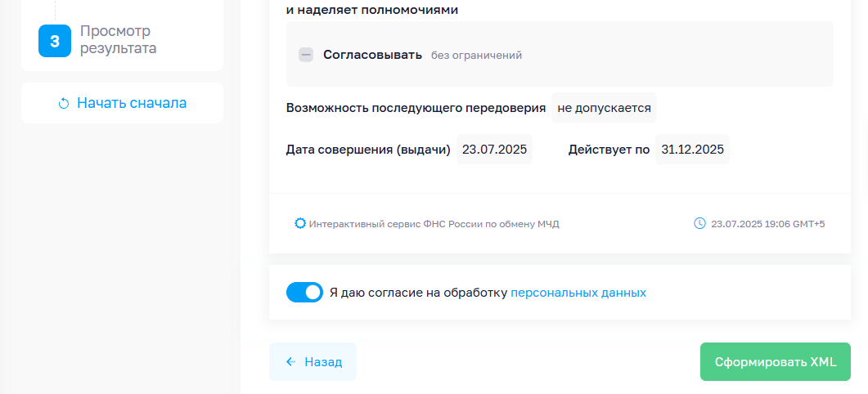Click the gear icon of ФНС service
The image size is (868, 394).
(300, 223)
